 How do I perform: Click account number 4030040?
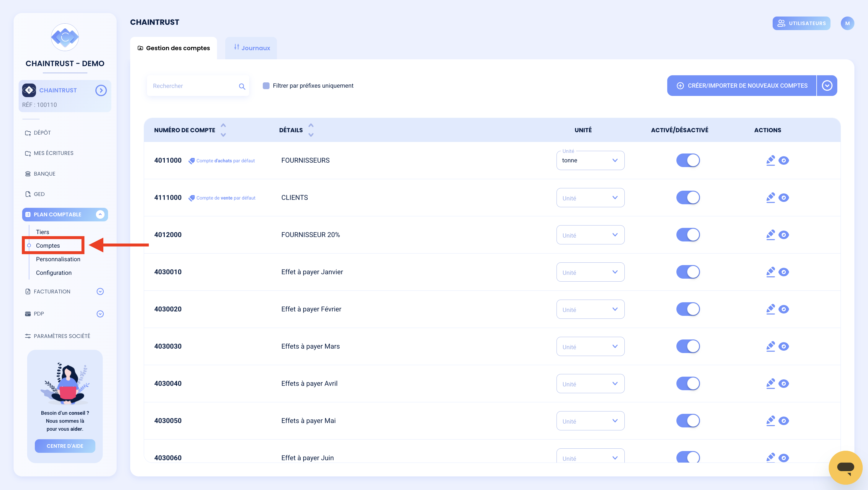point(168,383)
